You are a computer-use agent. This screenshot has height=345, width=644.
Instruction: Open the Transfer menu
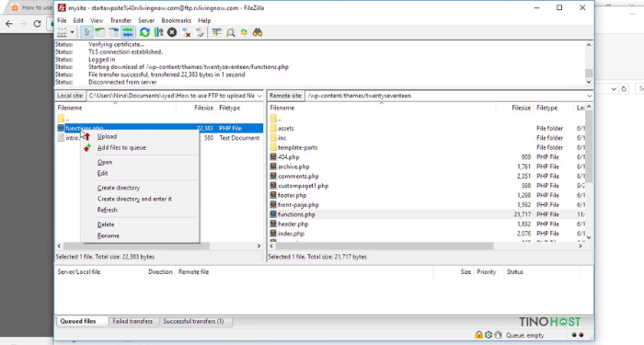pyautogui.click(x=121, y=20)
